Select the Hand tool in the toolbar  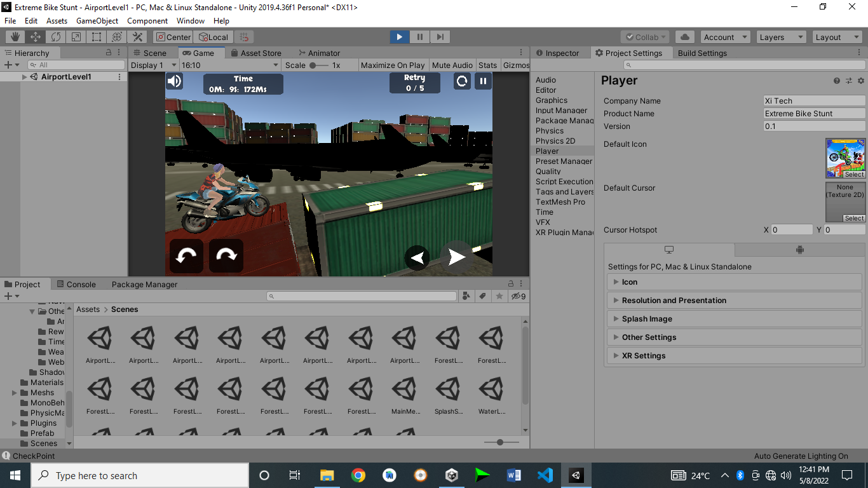click(x=13, y=36)
